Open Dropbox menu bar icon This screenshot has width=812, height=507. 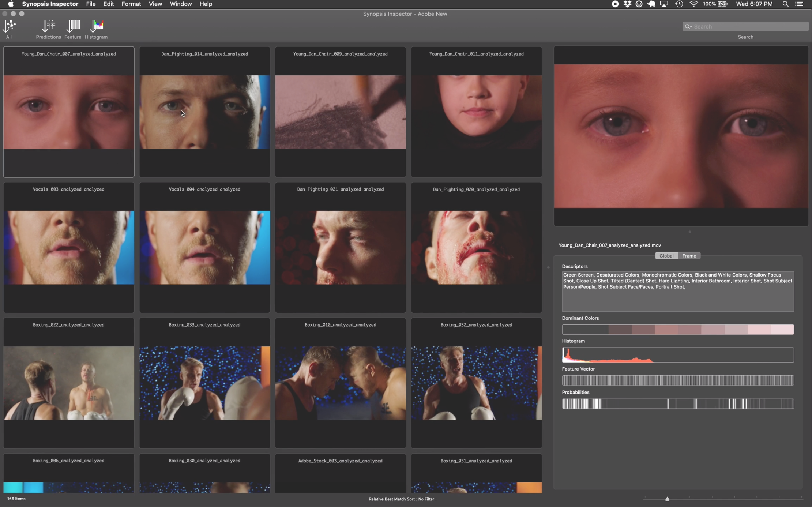pos(627,4)
